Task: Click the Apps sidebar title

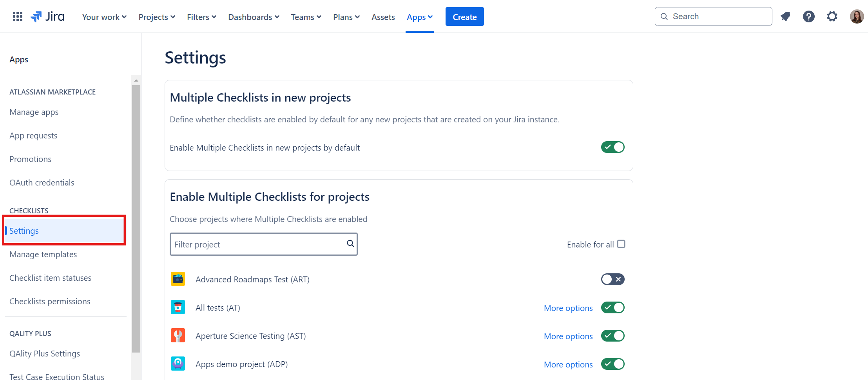Action: click(19, 60)
